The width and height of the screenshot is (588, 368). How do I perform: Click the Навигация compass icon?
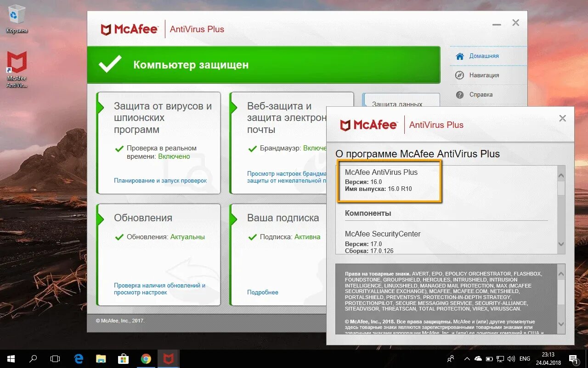459,75
